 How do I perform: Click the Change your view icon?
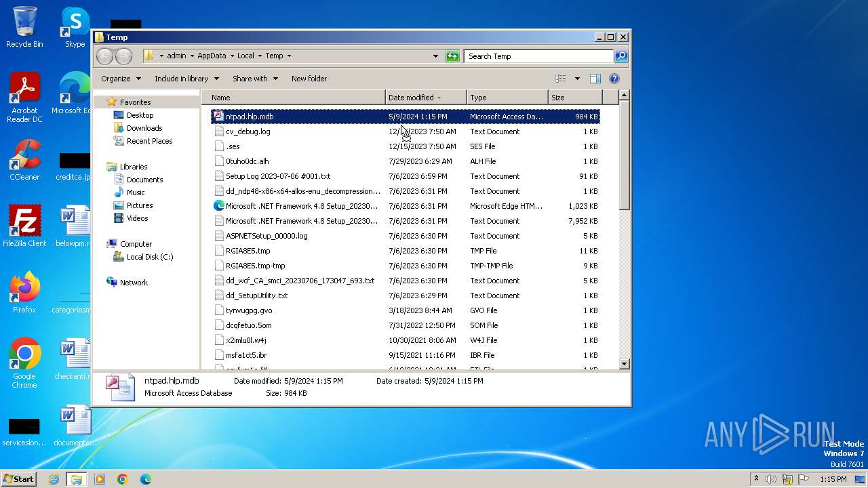(561, 79)
